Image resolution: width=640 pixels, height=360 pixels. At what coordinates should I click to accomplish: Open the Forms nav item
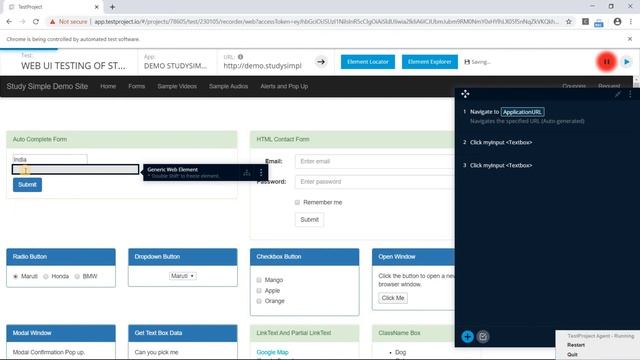click(136, 86)
